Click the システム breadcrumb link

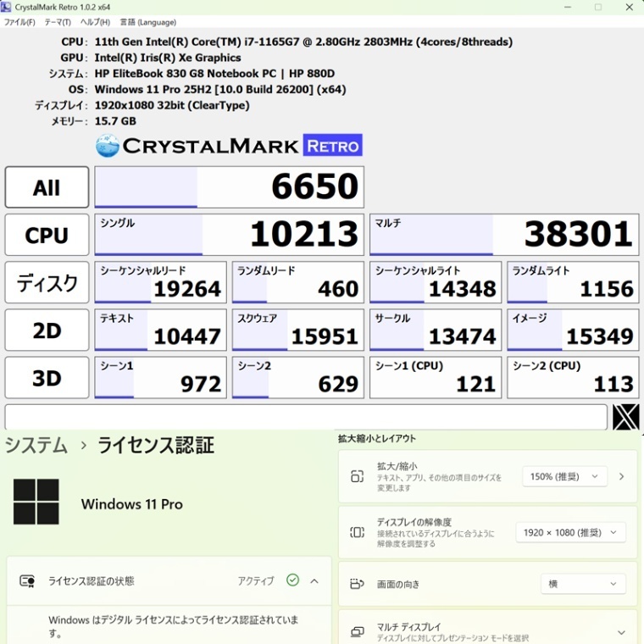pyautogui.click(x=36, y=445)
